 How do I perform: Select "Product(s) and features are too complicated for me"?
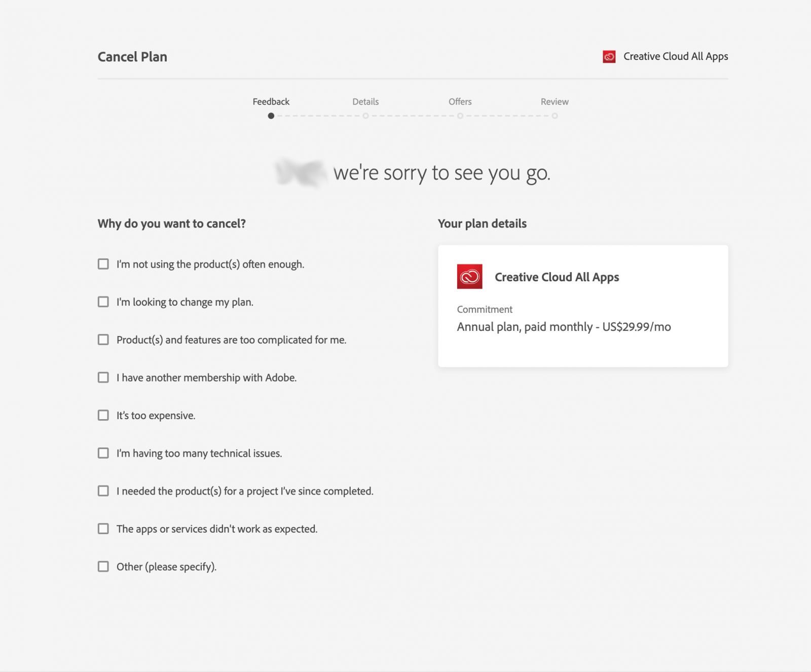pyautogui.click(x=103, y=340)
